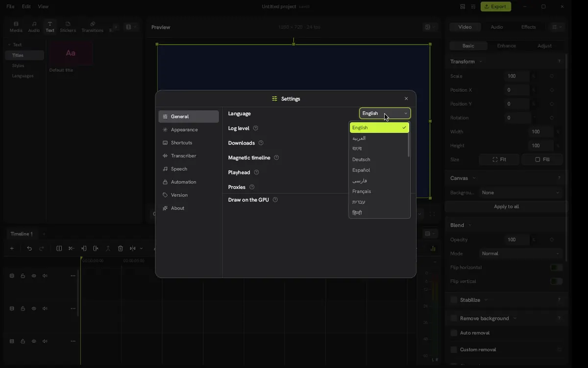Open the blend Mode dropdown

click(x=520, y=254)
